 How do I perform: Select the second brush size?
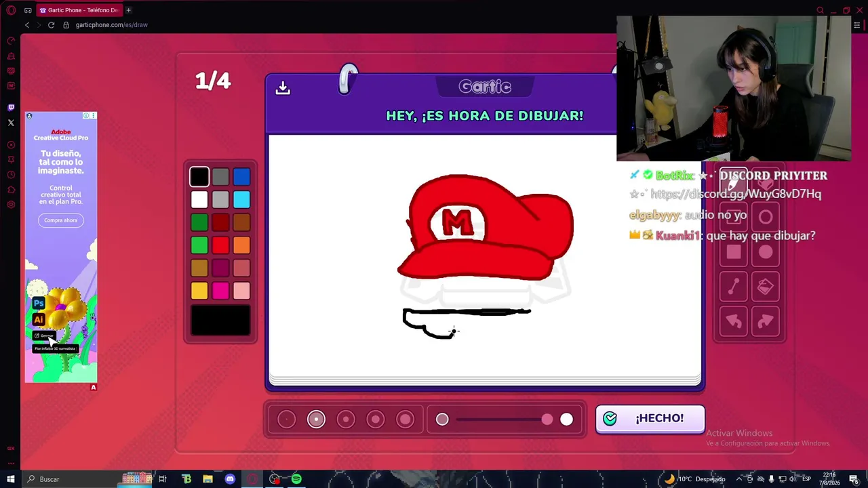pos(316,420)
